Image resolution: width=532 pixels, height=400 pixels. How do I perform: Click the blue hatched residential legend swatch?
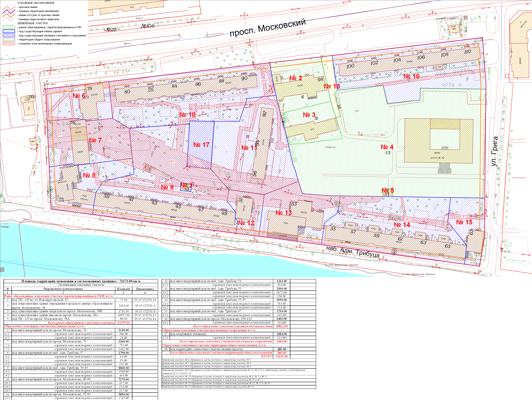click(x=9, y=32)
